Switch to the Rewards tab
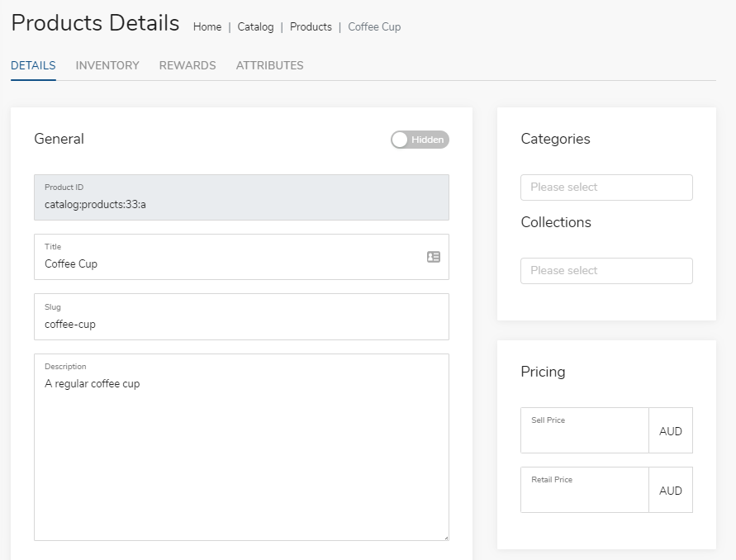 pos(188,65)
